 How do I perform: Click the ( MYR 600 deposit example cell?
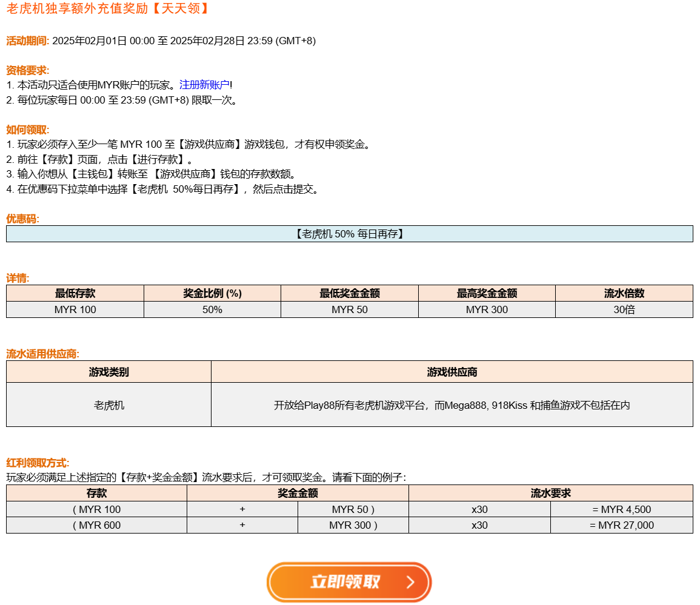tap(96, 525)
